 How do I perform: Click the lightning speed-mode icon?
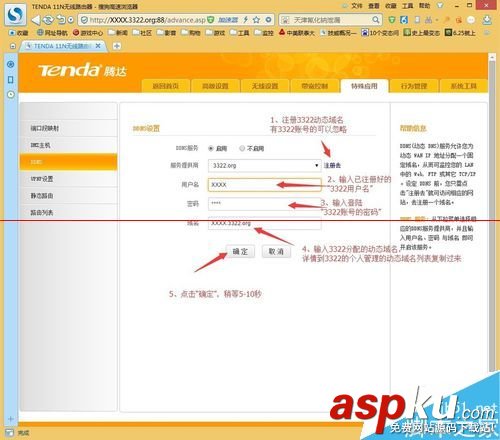pos(246,20)
